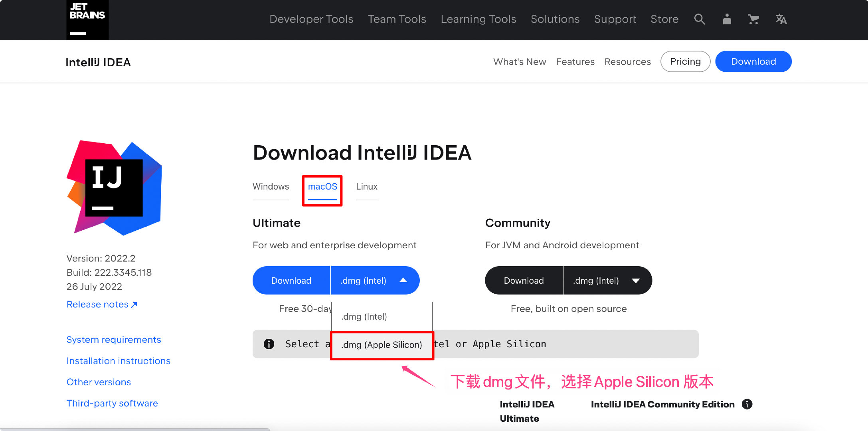Image resolution: width=868 pixels, height=431 pixels.
Task: Open Features page
Action: 575,62
